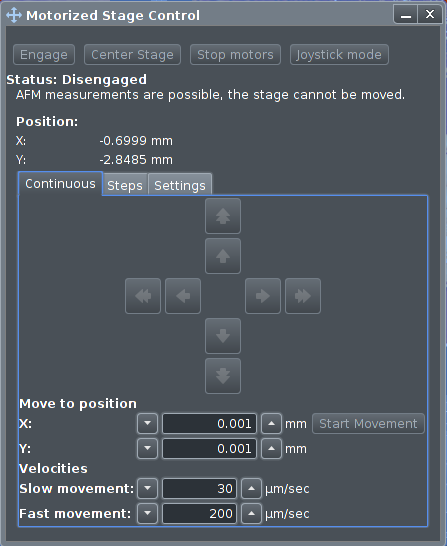Click the slow move up single-arrow icon

click(x=223, y=256)
